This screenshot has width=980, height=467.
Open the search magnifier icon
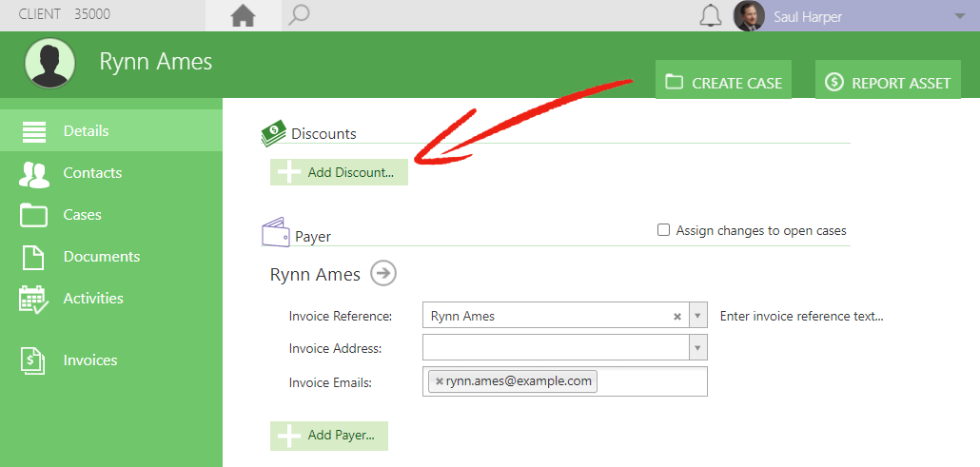click(299, 15)
